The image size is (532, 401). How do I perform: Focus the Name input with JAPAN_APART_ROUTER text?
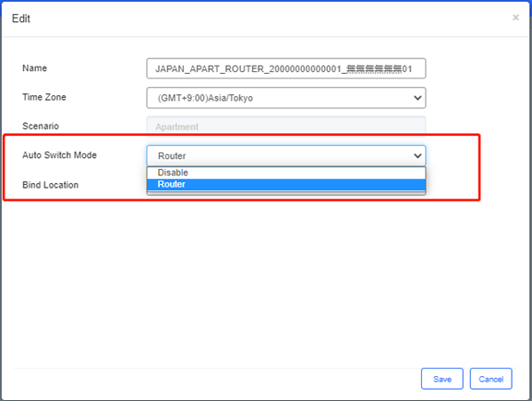(x=286, y=68)
